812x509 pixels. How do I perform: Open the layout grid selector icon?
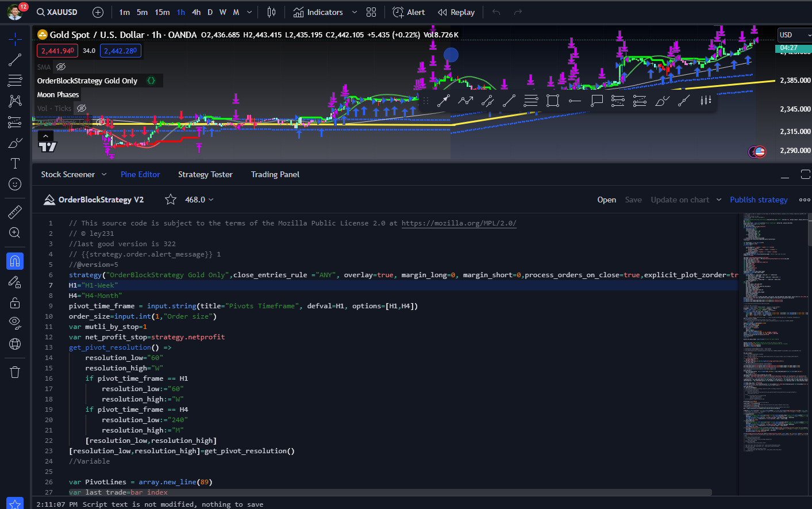tap(371, 12)
